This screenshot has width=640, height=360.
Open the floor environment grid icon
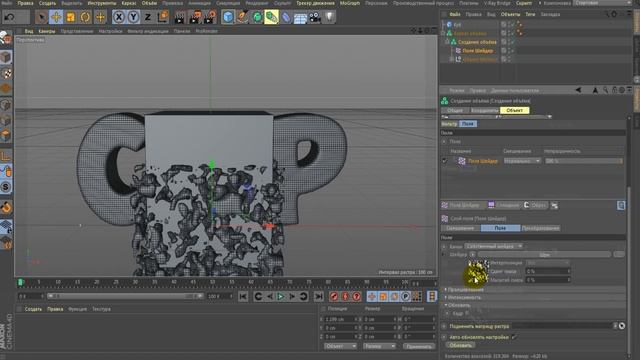[x=300, y=17]
